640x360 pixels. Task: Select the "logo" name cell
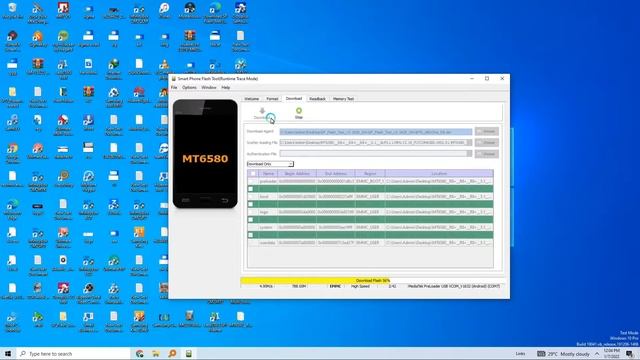tap(268, 212)
